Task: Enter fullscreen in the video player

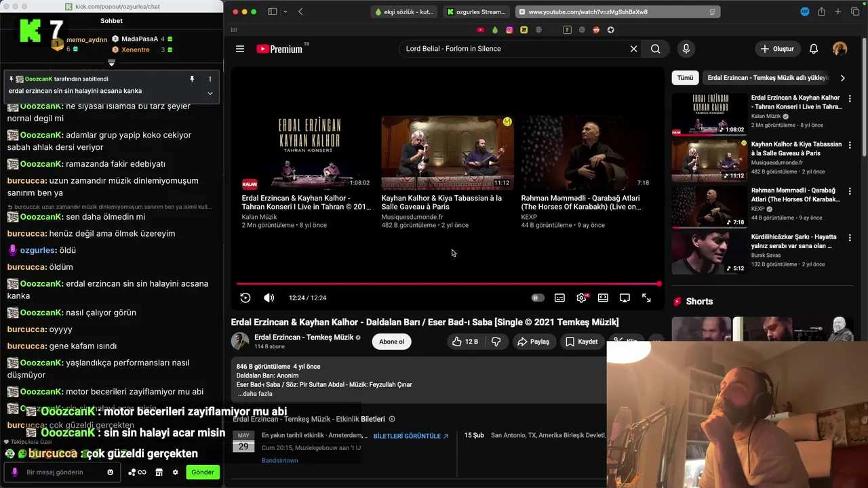Action: point(646,298)
